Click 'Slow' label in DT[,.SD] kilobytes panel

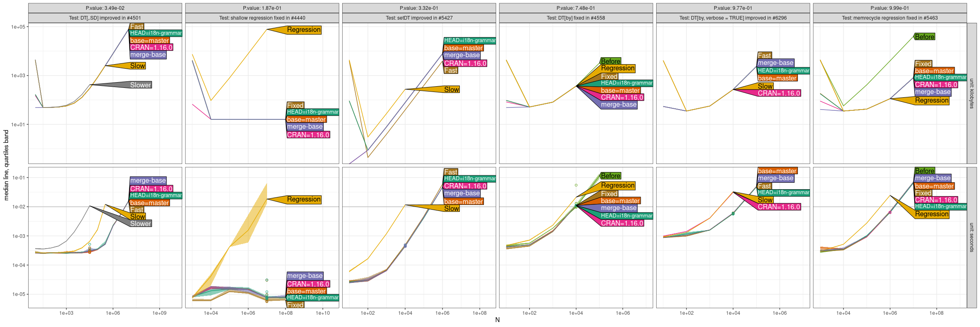click(138, 66)
